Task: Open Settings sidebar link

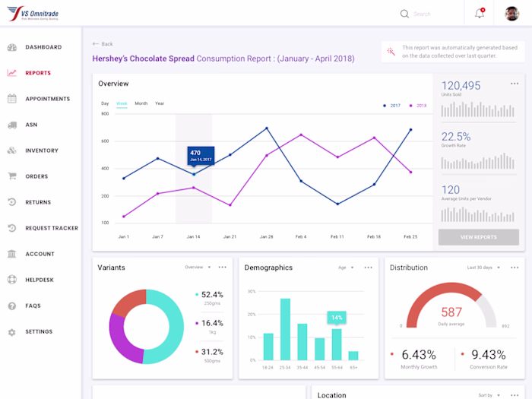Action: click(39, 331)
